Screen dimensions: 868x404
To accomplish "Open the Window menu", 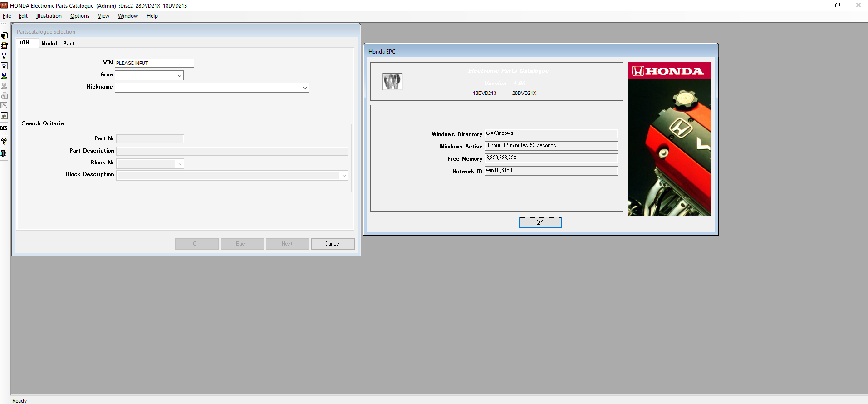I will point(128,16).
